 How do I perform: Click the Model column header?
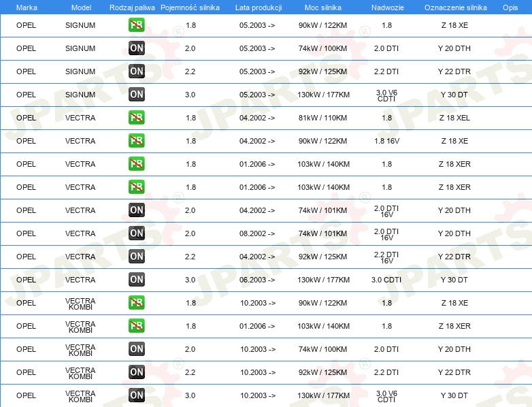tap(81, 7)
